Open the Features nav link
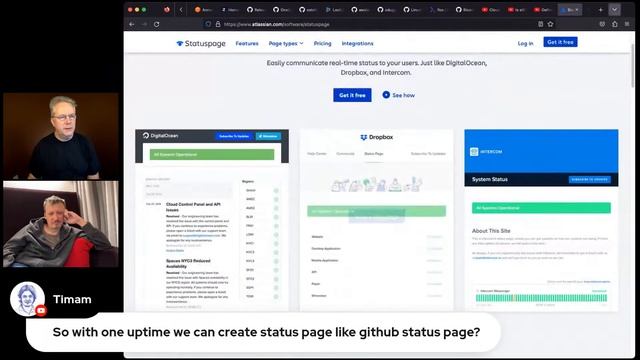The width and height of the screenshot is (640, 360). (247, 43)
